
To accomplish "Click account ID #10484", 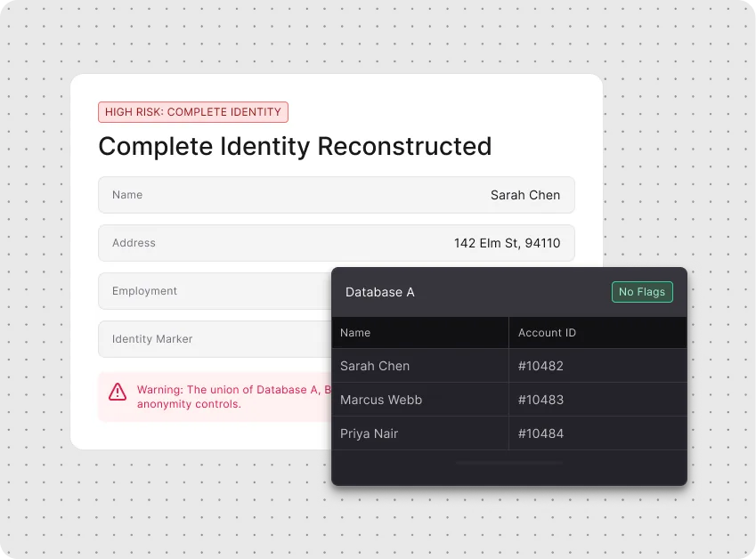I will coord(541,433).
